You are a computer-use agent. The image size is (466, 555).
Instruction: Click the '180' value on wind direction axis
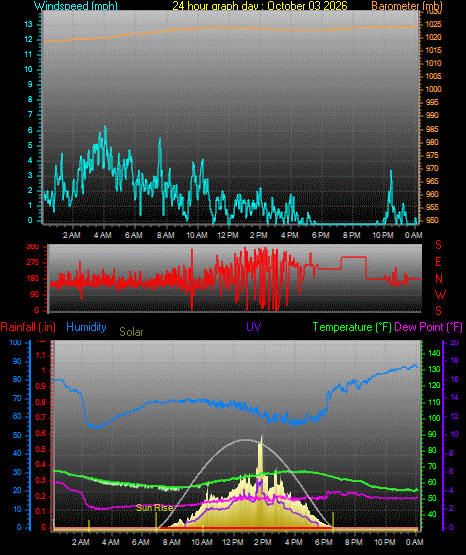point(32,279)
